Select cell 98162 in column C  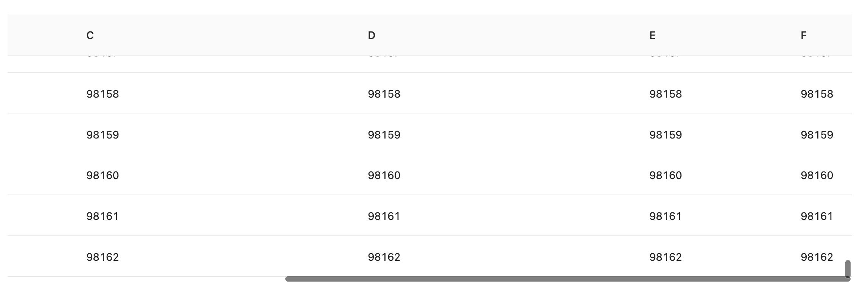[103, 257]
